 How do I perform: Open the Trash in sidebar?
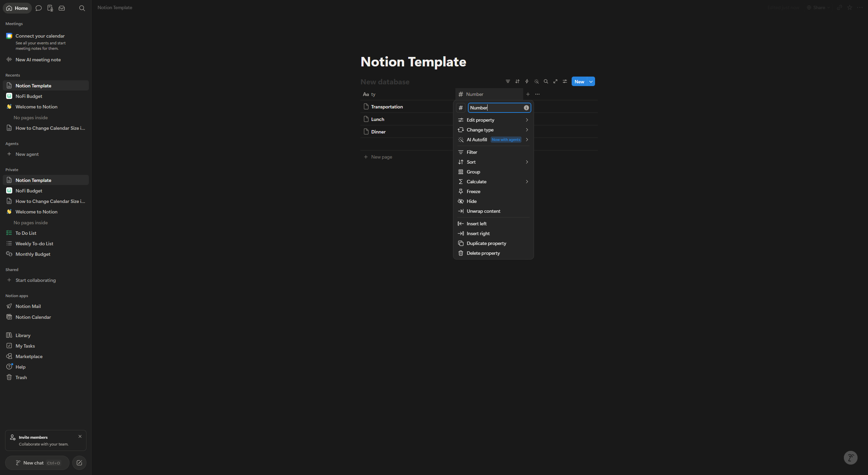46,377
